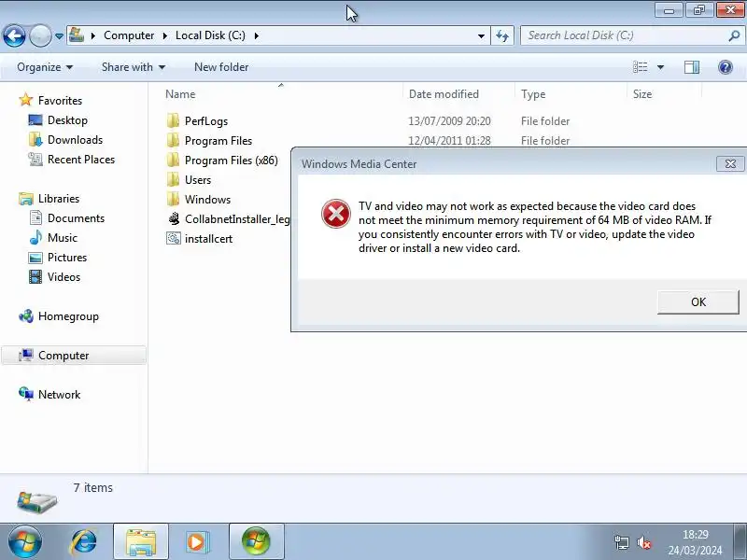Image resolution: width=747 pixels, height=560 pixels.
Task: Expand the address bar history dropdown
Action: click(481, 35)
